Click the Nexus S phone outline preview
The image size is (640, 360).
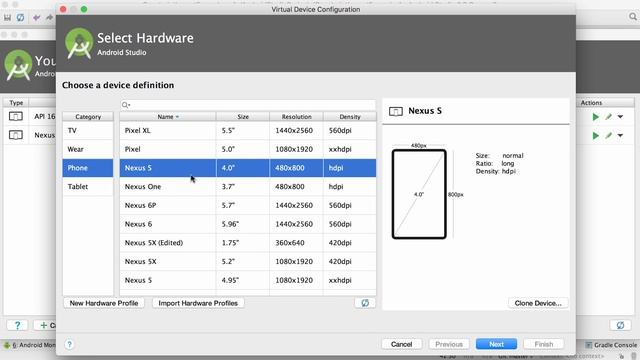point(419,194)
